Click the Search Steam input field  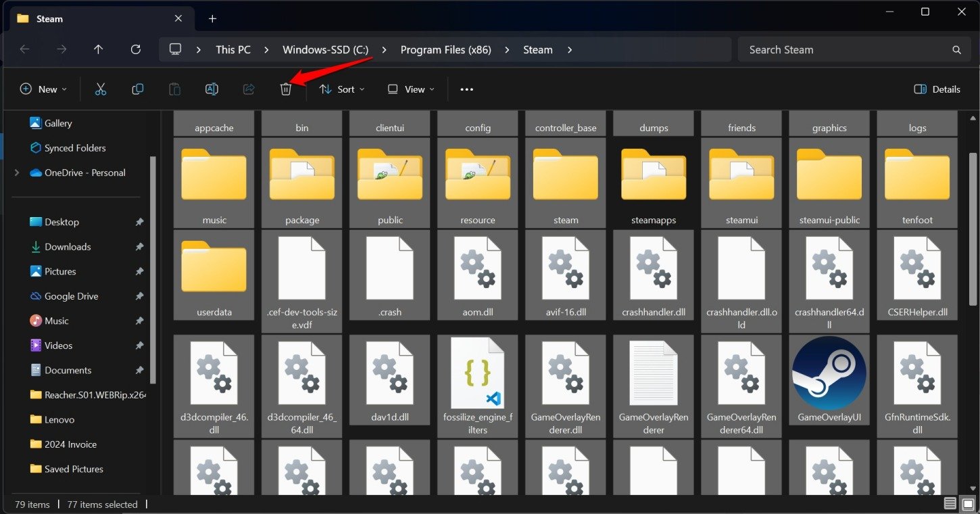pos(845,49)
